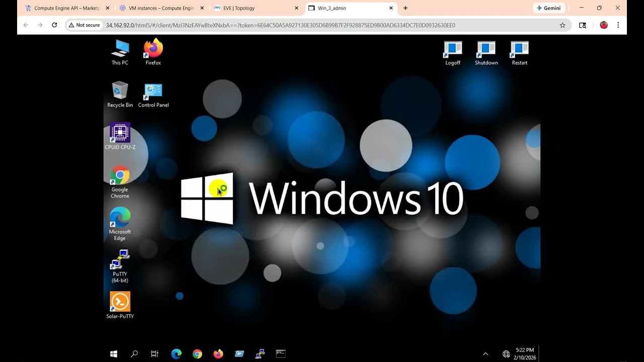Bookmark this page with the star icon

(x=562, y=25)
